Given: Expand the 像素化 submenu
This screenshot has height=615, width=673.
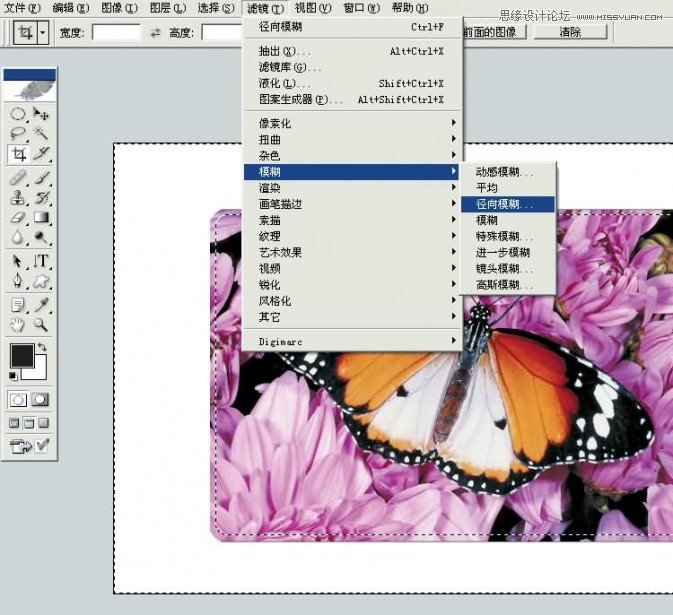Looking at the screenshot, I should pos(352,123).
